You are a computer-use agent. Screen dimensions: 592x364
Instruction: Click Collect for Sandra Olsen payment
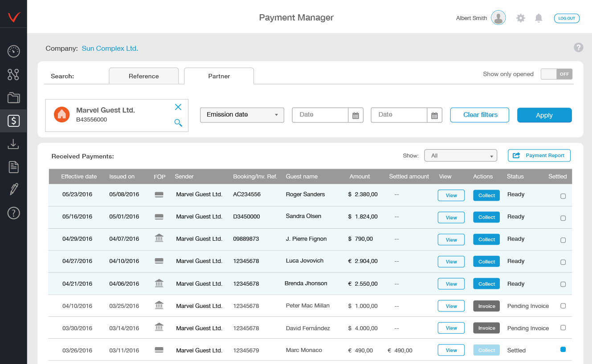tap(486, 217)
